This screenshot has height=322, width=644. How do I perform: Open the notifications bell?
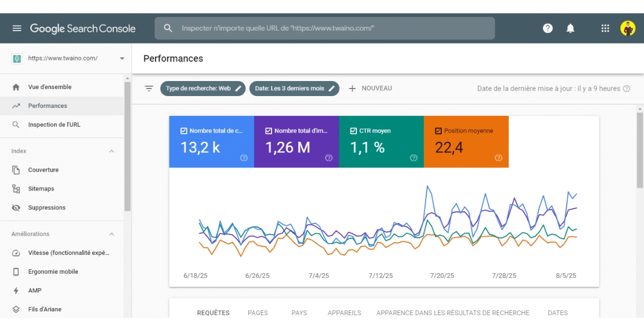pyautogui.click(x=570, y=28)
